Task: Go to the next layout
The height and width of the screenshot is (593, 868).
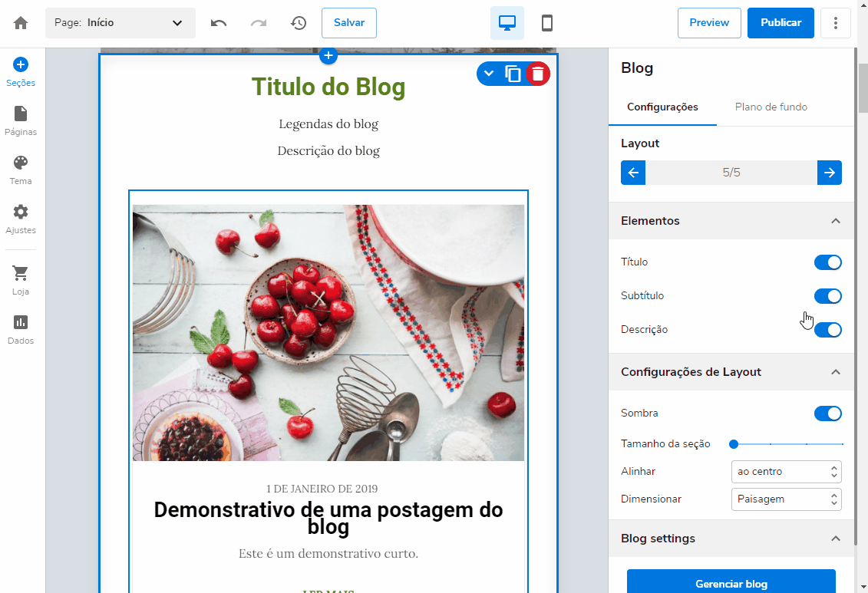Action: point(830,173)
